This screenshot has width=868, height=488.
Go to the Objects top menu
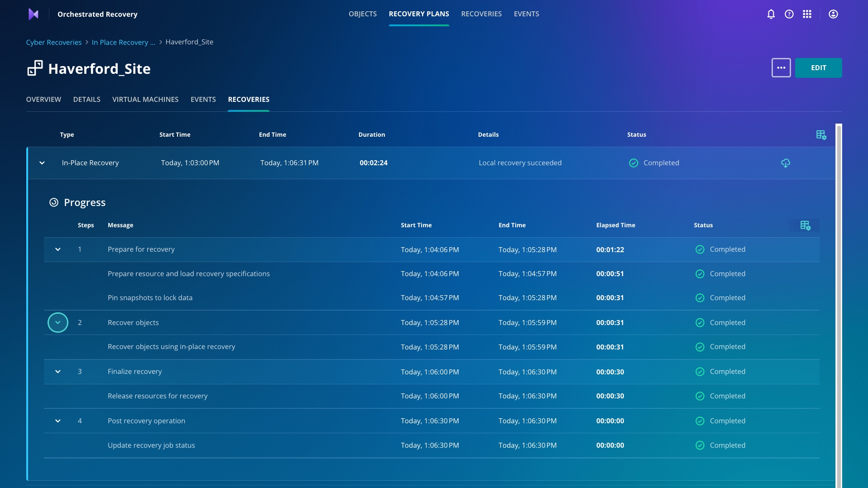coord(362,14)
